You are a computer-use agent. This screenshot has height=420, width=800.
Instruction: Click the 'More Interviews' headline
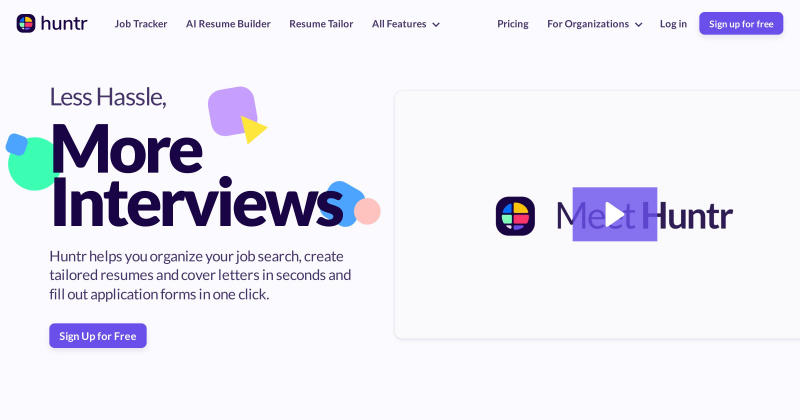pos(196,175)
